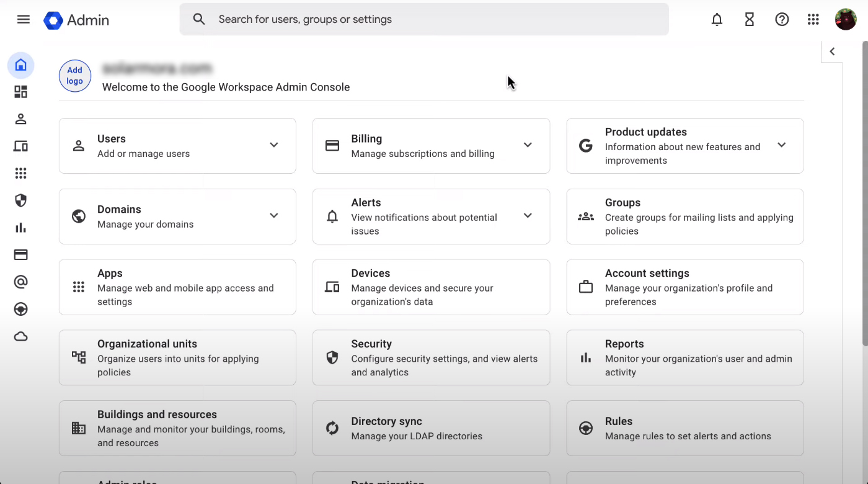The width and height of the screenshot is (868, 484).
Task: Open the Google apps grid launcher
Action: tap(813, 19)
